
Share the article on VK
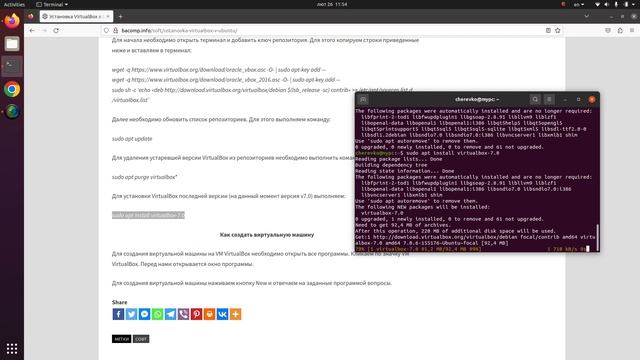click(x=222, y=314)
